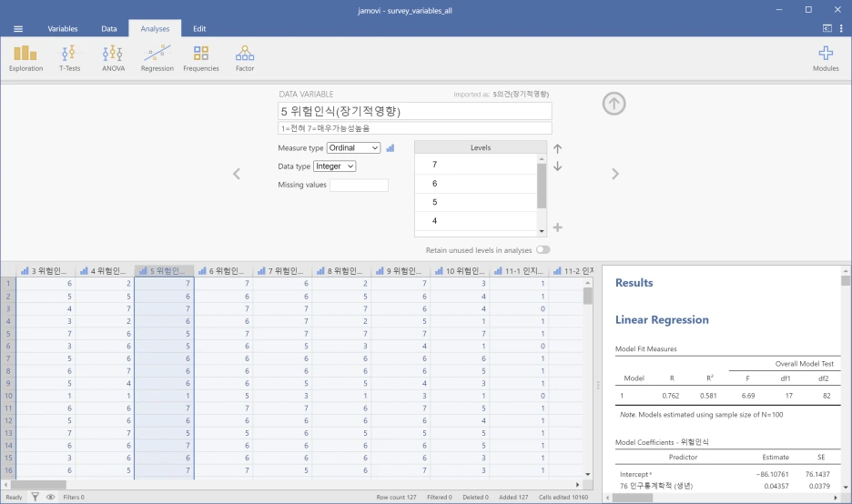Click data grid vertical scrollbar thumb
The width and height of the screenshot is (852, 504).
click(x=587, y=296)
